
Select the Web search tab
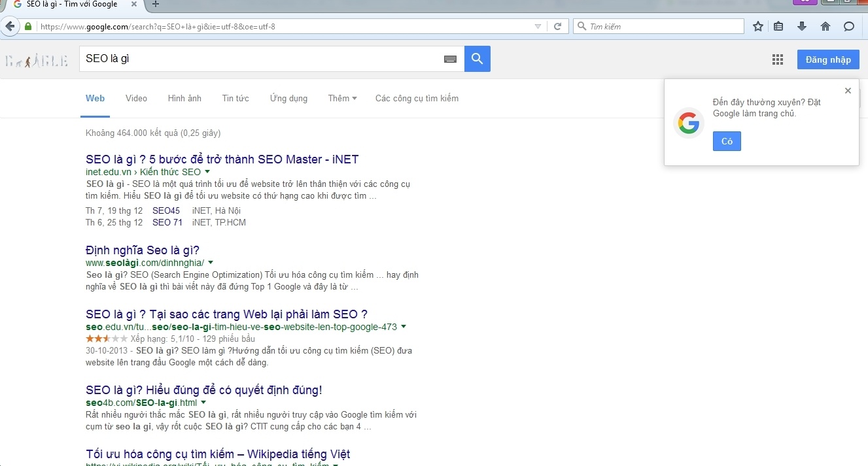[95, 99]
